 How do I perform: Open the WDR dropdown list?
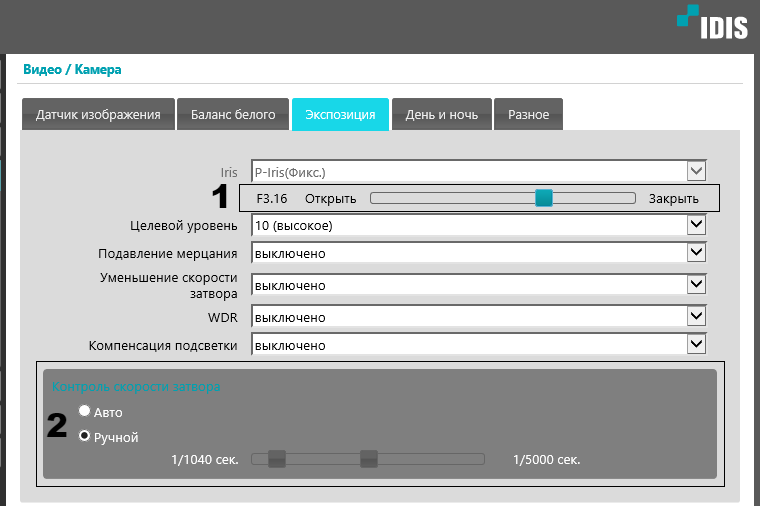coord(480,317)
